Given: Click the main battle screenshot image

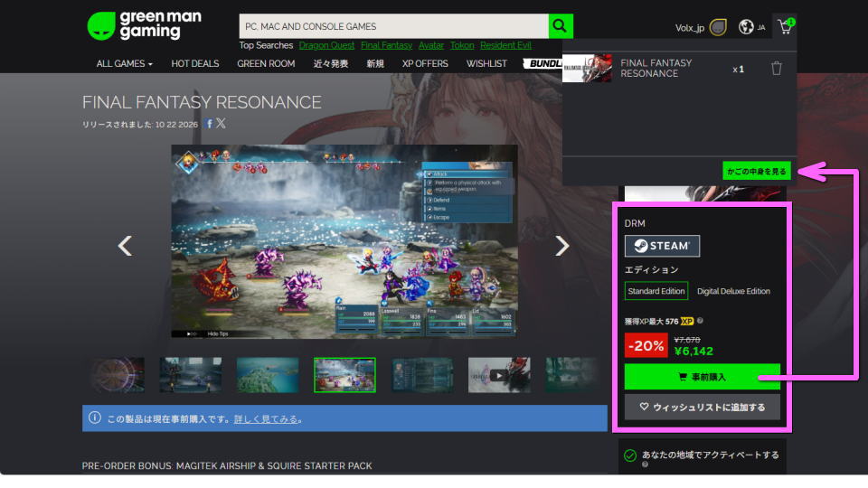Looking at the screenshot, I should click(344, 241).
